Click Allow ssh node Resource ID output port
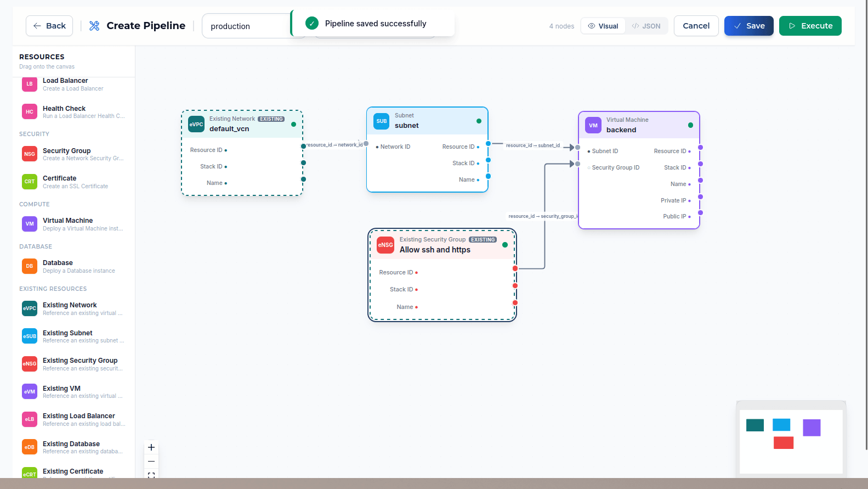Screen dimensions: 868x489 (x=515, y=268)
